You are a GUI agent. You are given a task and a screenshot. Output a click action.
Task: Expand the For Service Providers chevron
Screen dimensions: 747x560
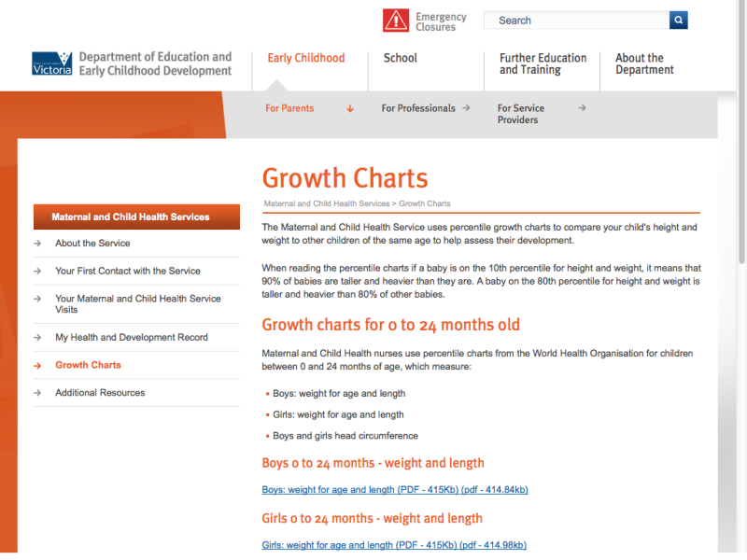pyautogui.click(x=583, y=108)
